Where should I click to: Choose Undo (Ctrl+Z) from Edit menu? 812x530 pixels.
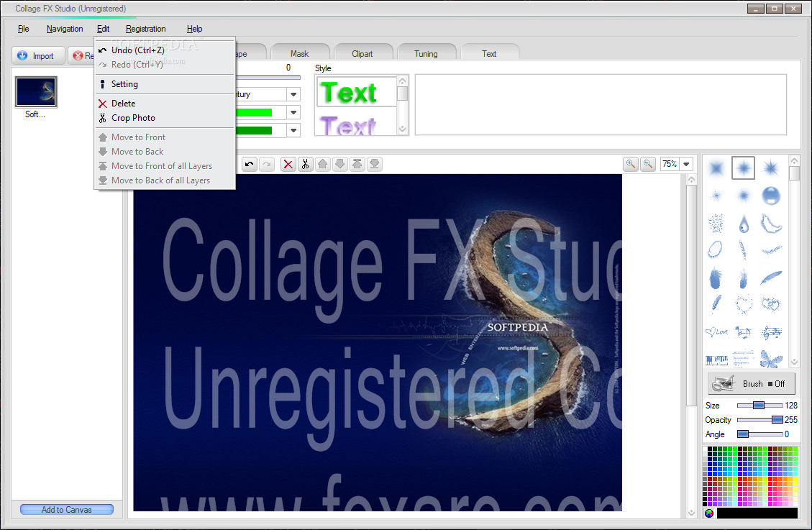click(165, 50)
